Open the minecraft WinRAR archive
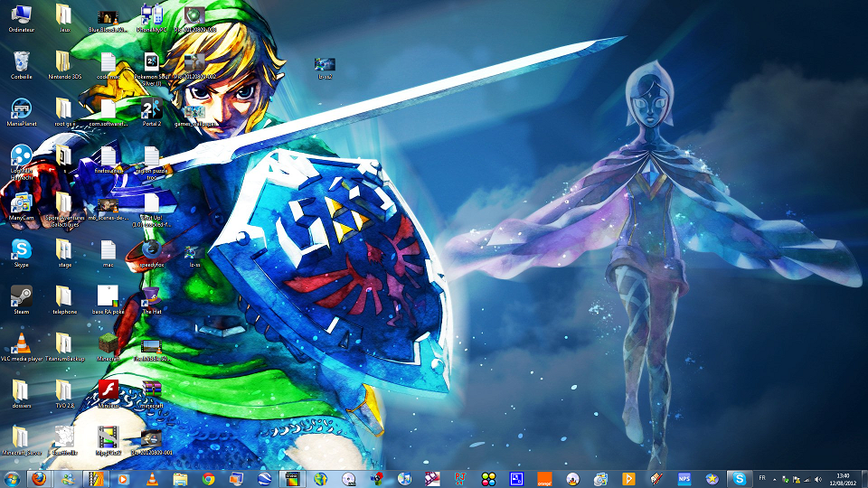 pyautogui.click(x=151, y=394)
